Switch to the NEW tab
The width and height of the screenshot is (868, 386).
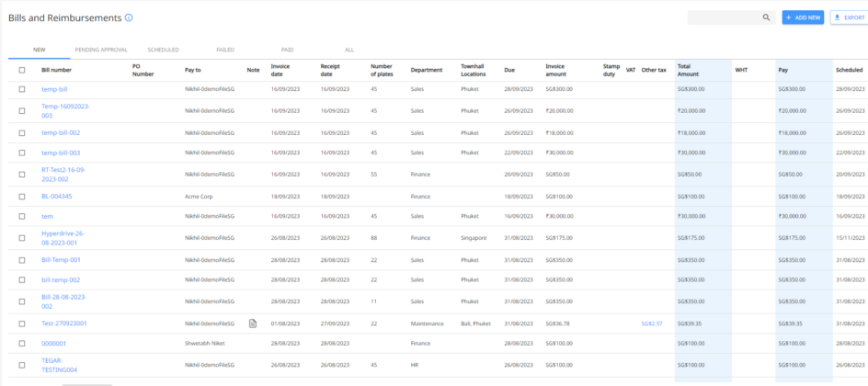click(x=39, y=50)
